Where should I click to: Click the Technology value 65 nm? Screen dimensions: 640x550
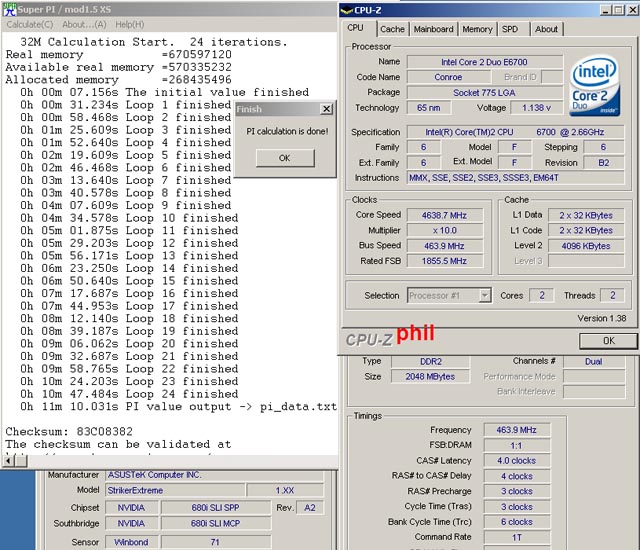(429, 108)
